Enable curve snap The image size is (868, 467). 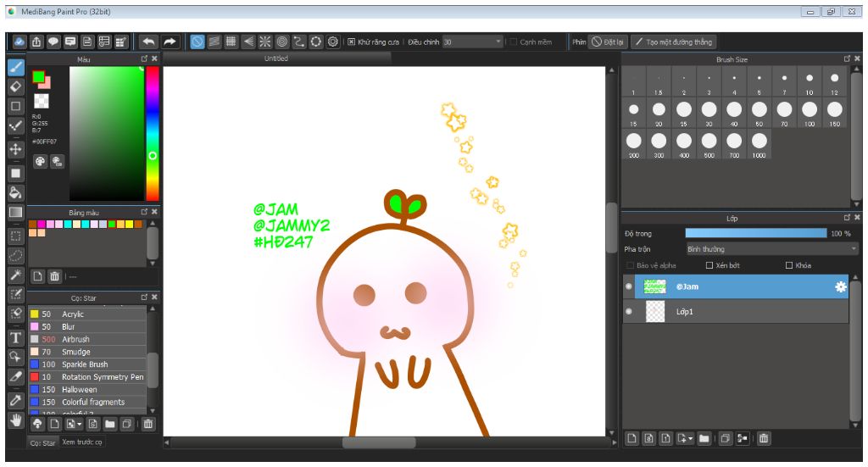click(299, 42)
